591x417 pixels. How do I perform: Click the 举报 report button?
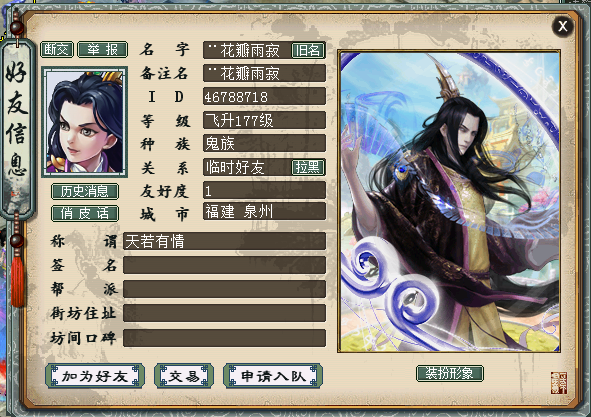[x=103, y=49]
